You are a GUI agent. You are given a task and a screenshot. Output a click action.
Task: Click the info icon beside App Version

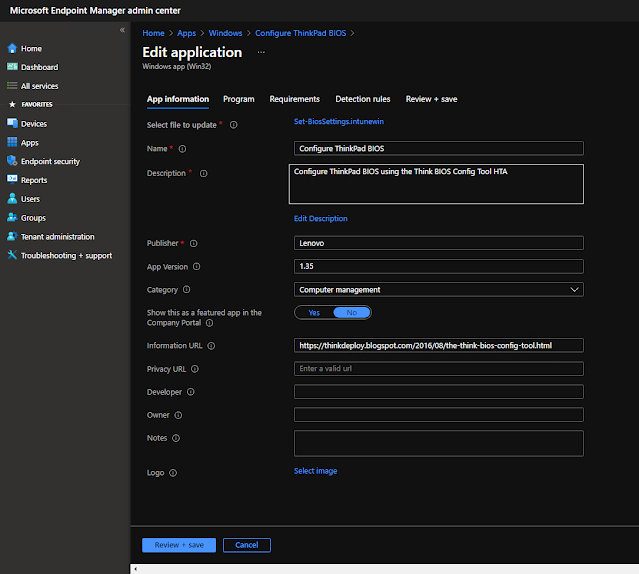[x=196, y=267]
